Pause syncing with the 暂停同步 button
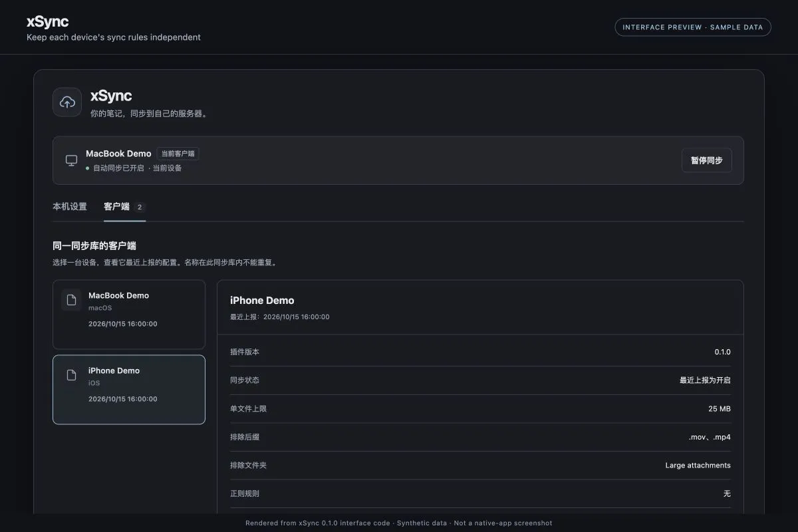Image resolution: width=798 pixels, height=532 pixels. tap(706, 160)
